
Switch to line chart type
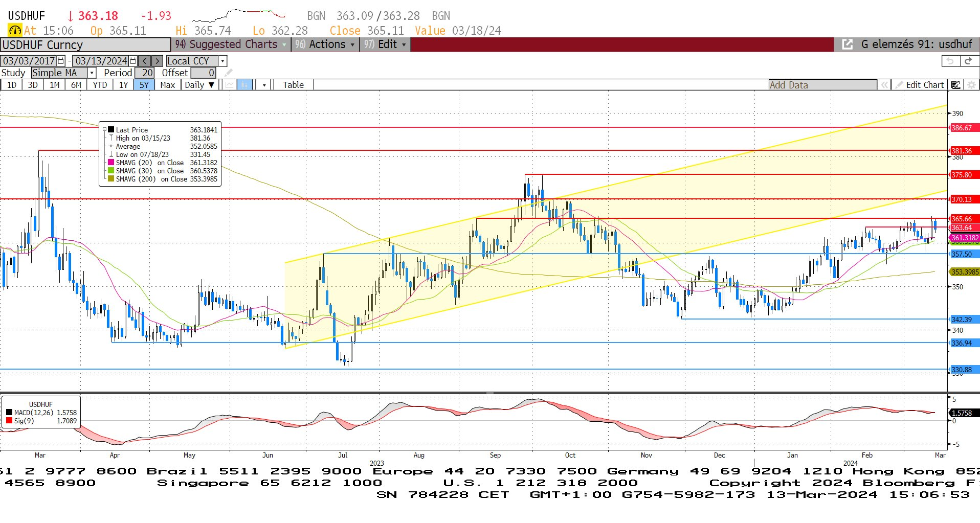[229, 85]
